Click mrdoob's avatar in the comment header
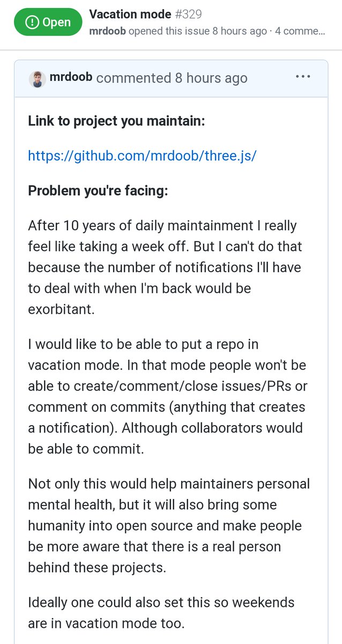The image size is (342, 644). point(37,78)
